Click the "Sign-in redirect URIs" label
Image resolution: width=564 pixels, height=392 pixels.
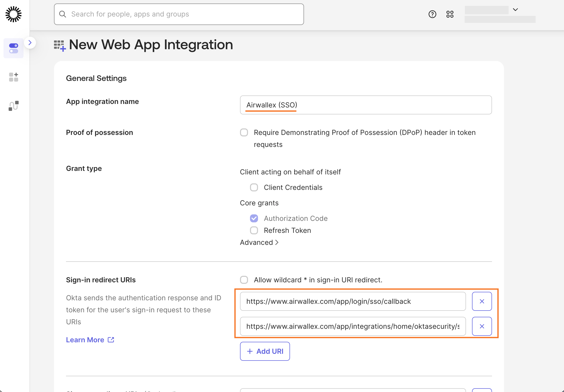[x=101, y=280]
